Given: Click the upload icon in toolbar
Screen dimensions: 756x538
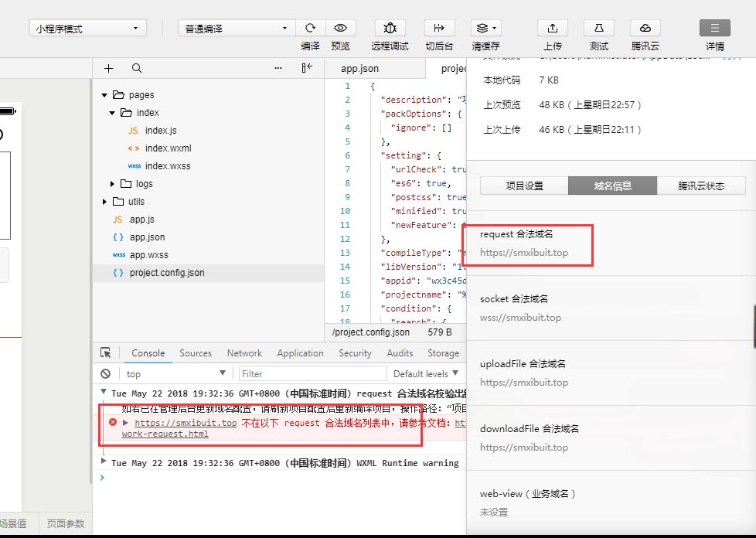Looking at the screenshot, I should 552,28.
